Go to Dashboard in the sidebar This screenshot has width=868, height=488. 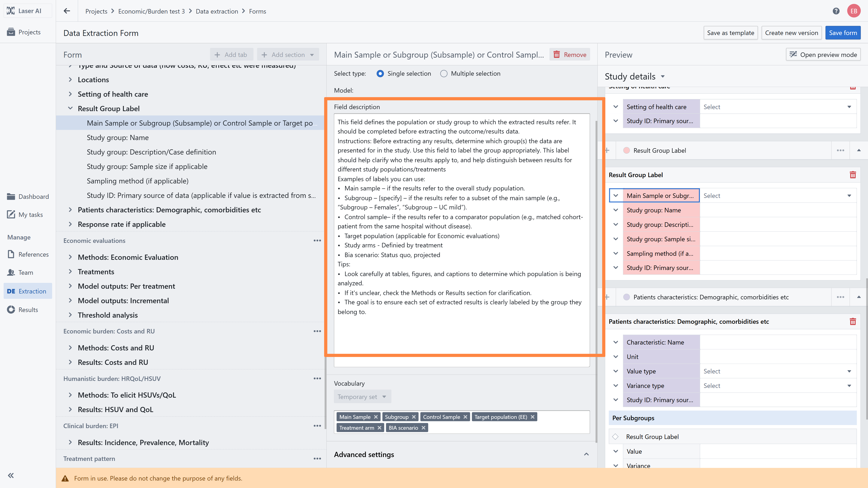coord(28,196)
